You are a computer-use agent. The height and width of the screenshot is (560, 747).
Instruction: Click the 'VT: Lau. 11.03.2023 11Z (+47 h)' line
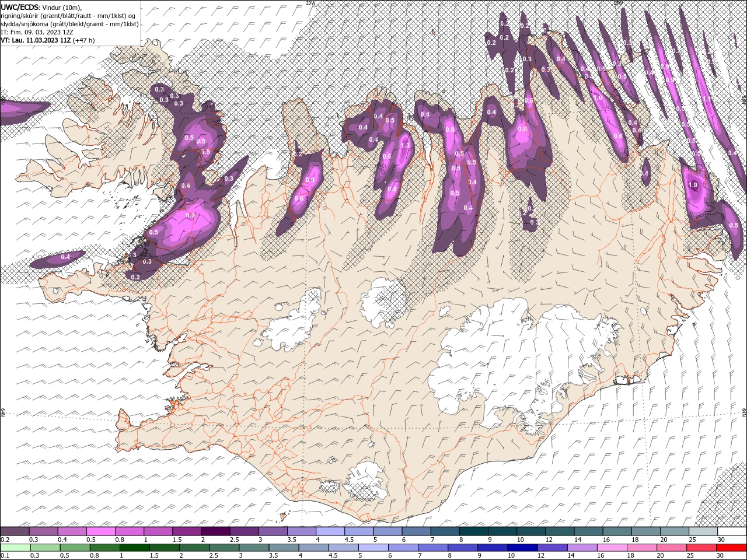pos(48,40)
